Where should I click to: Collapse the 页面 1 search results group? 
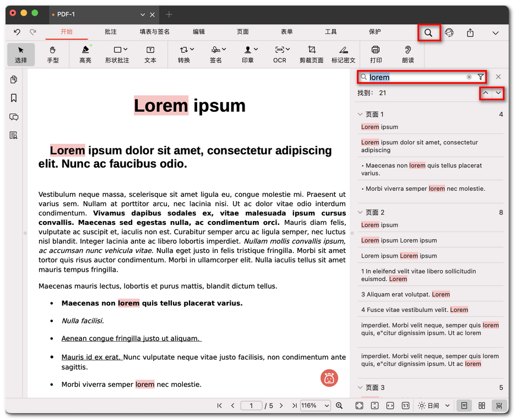(x=360, y=115)
